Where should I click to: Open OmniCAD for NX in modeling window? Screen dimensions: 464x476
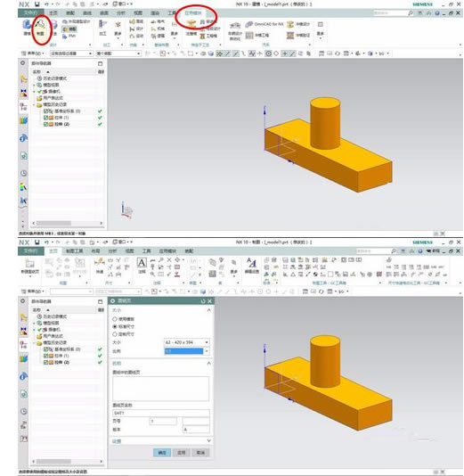[265, 24]
